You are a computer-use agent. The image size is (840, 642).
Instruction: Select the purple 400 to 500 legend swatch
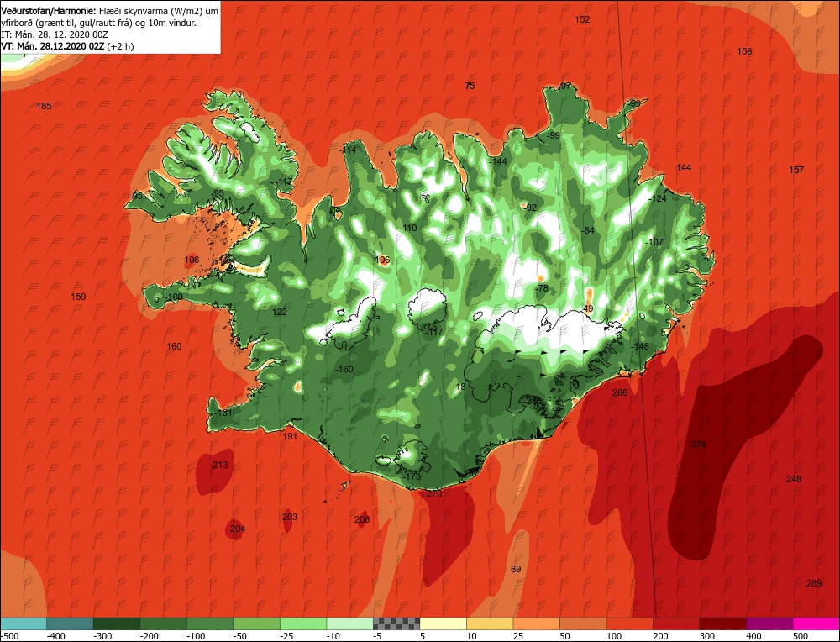[769, 624]
